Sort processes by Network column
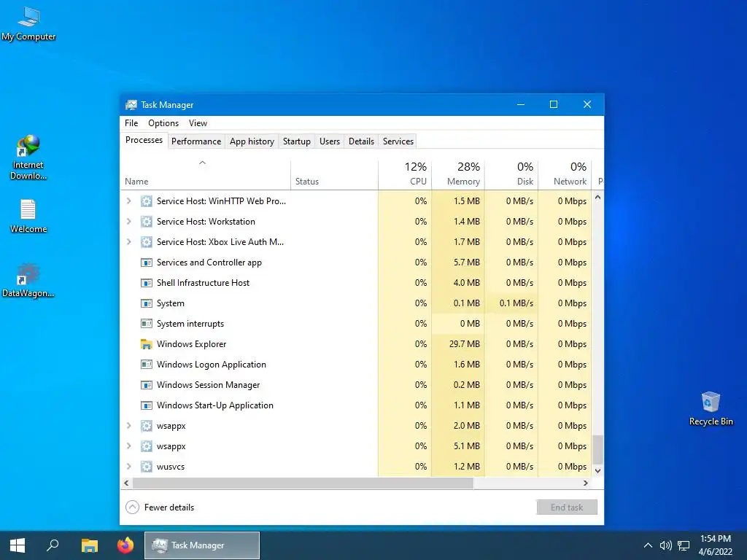This screenshot has width=747, height=560. tap(565, 174)
